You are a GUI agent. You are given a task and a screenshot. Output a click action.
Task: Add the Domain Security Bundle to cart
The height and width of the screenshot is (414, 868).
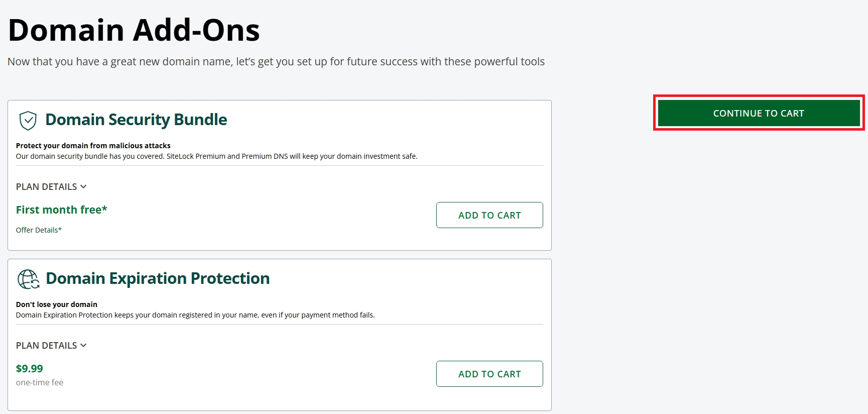(489, 215)
